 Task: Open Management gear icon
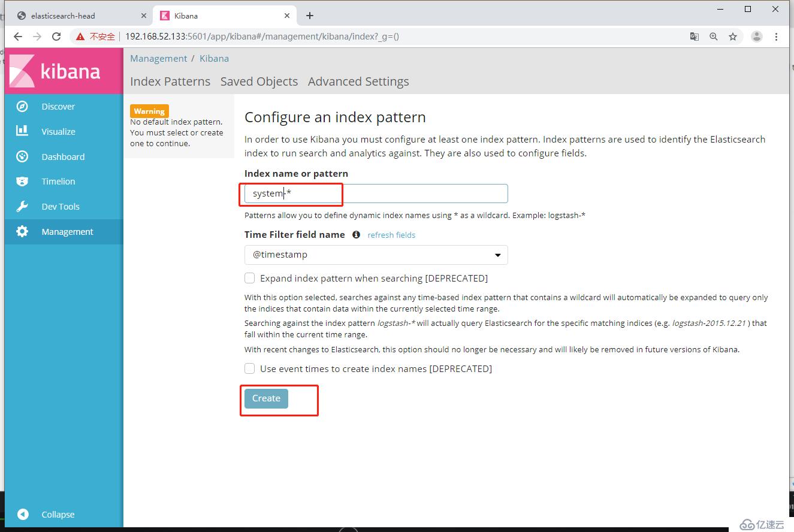coord(22,232)
